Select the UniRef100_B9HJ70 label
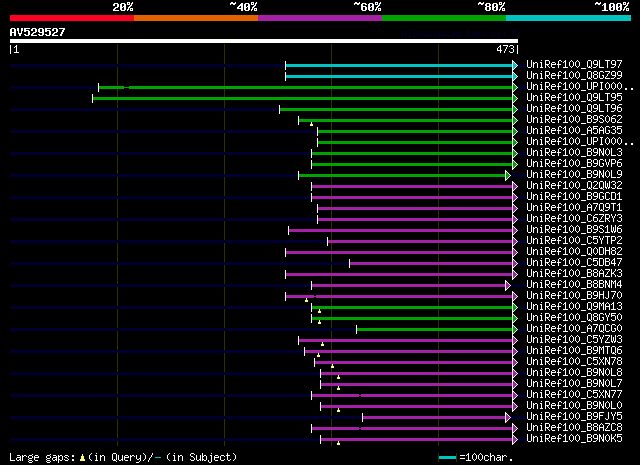640x465 pixels. 574,296
